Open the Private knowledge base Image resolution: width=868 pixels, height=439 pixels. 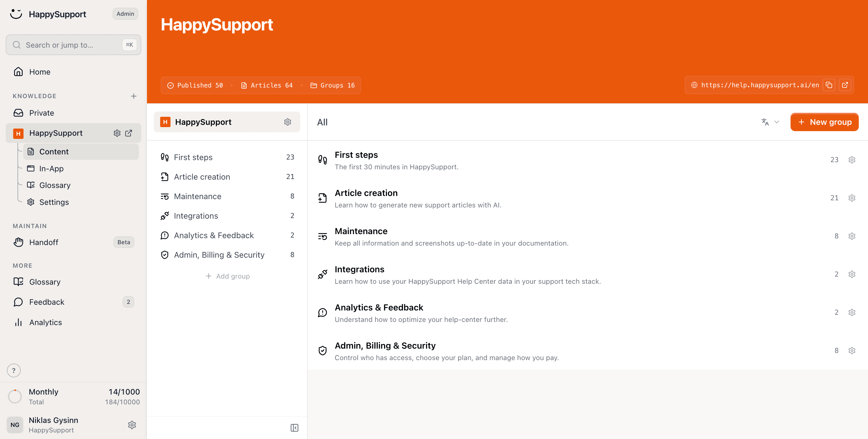pyautogui.click(x=73, y=113)
